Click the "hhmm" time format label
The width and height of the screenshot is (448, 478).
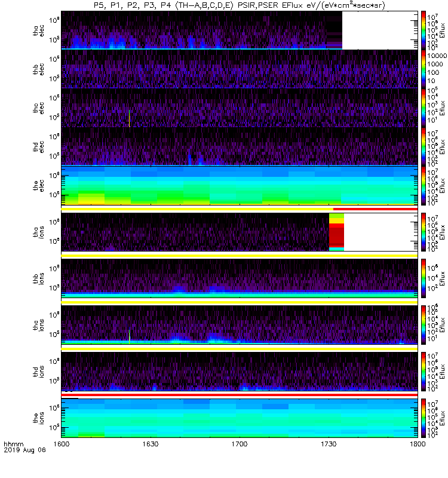pos(13,444)
